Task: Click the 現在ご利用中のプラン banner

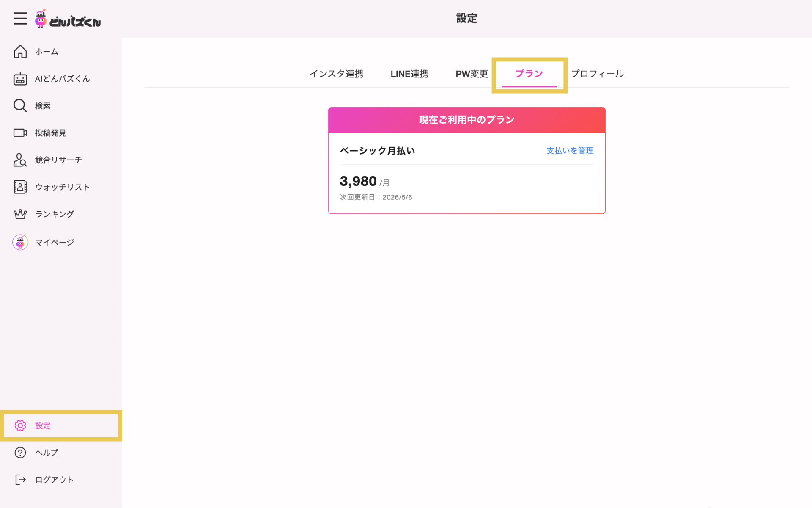Action: tap(466, 120)
